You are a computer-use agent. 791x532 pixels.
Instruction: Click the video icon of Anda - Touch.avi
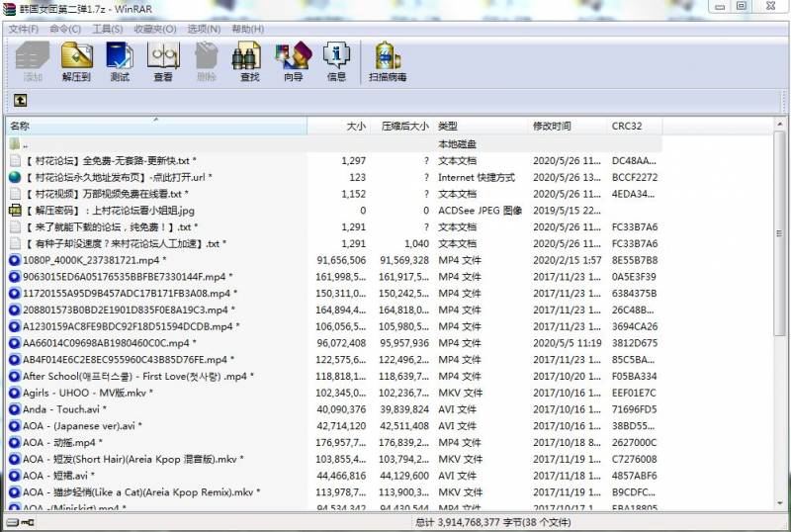(15, 409)
